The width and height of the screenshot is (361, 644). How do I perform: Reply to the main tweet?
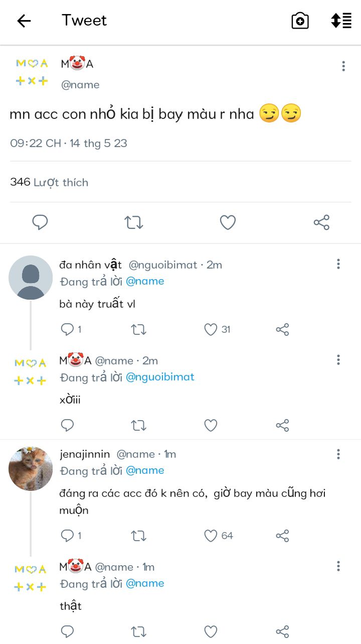point(40,222)
